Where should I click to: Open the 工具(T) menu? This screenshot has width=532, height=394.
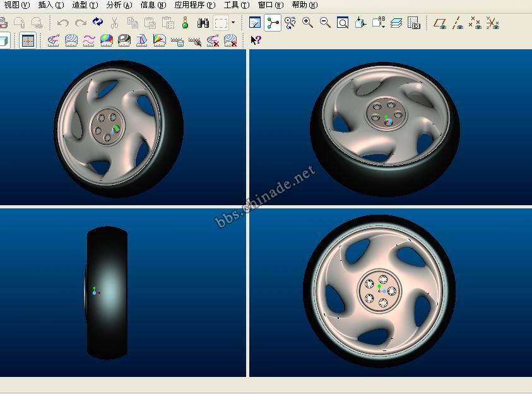pyautogui.click(x=237, y=5)
